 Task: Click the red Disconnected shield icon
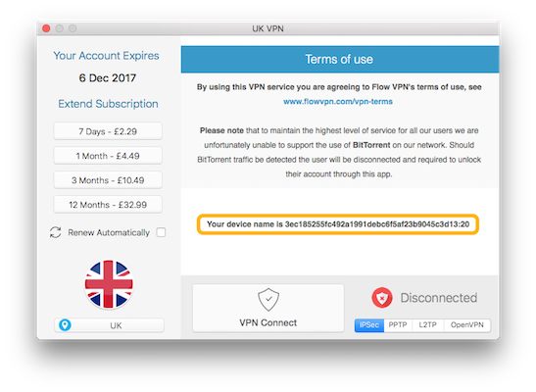[x=382, y=297]
